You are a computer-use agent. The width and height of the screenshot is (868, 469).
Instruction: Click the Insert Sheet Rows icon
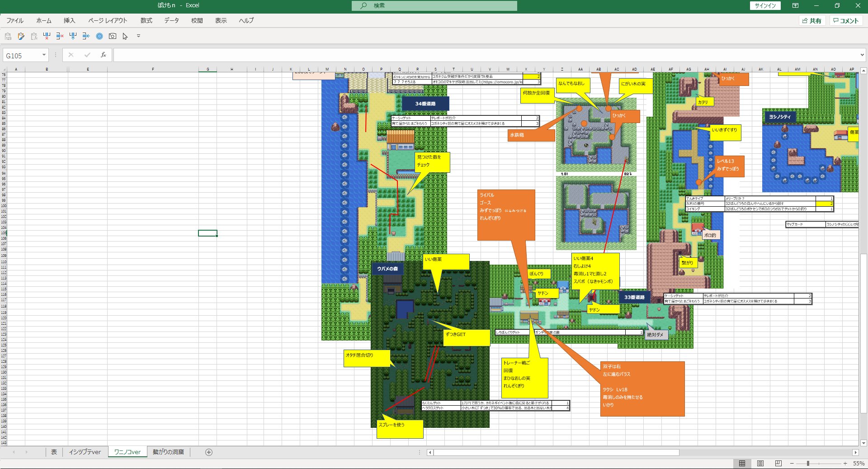pyautogui.click(x=86, y=36)
